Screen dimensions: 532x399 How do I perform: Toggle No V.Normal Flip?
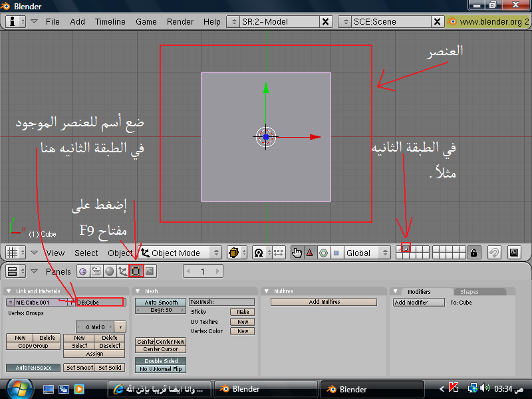tap(161, 369)
